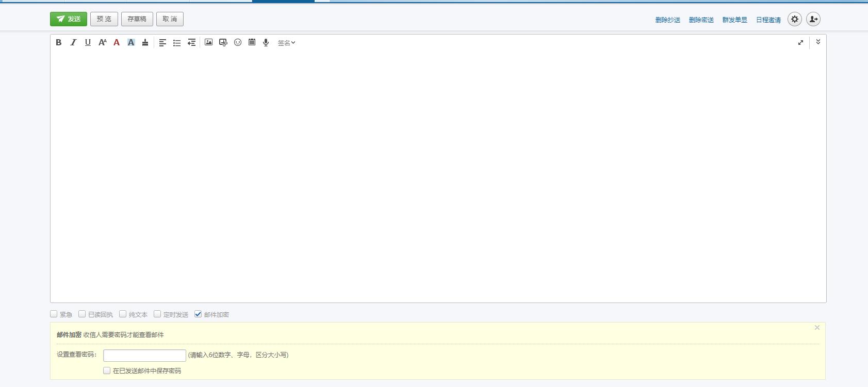Viewport: 868px width, 387px height.
Task: Expand the editor toolbar double chevron
Action: point(818,42)
